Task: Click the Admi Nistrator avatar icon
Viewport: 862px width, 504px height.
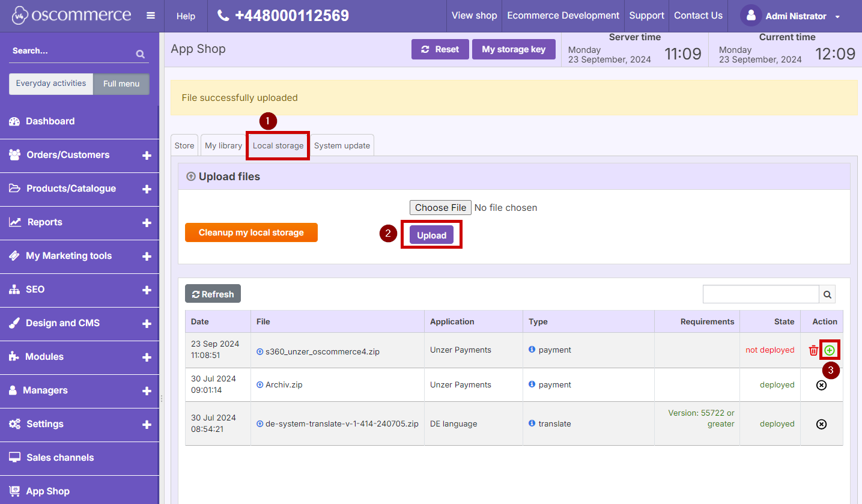Action: (x=751, y=16)
